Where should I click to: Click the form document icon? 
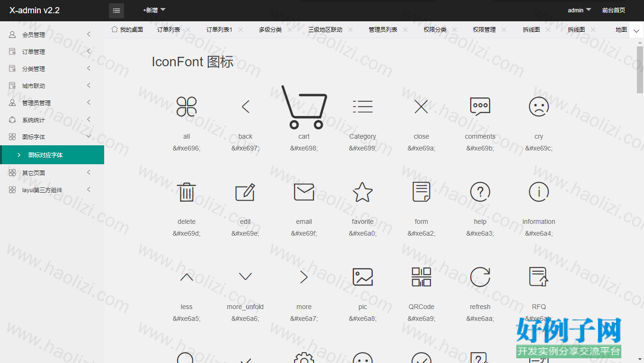421,192
